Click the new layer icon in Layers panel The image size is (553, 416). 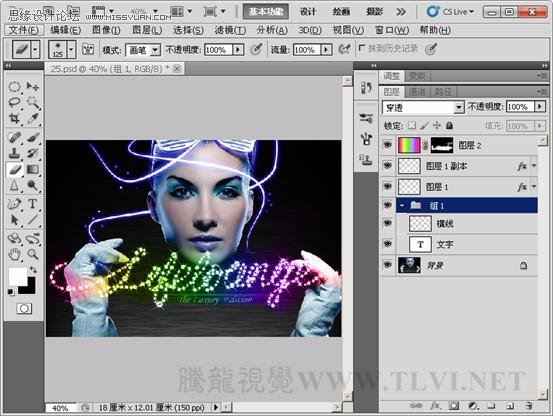click(510, 406)
